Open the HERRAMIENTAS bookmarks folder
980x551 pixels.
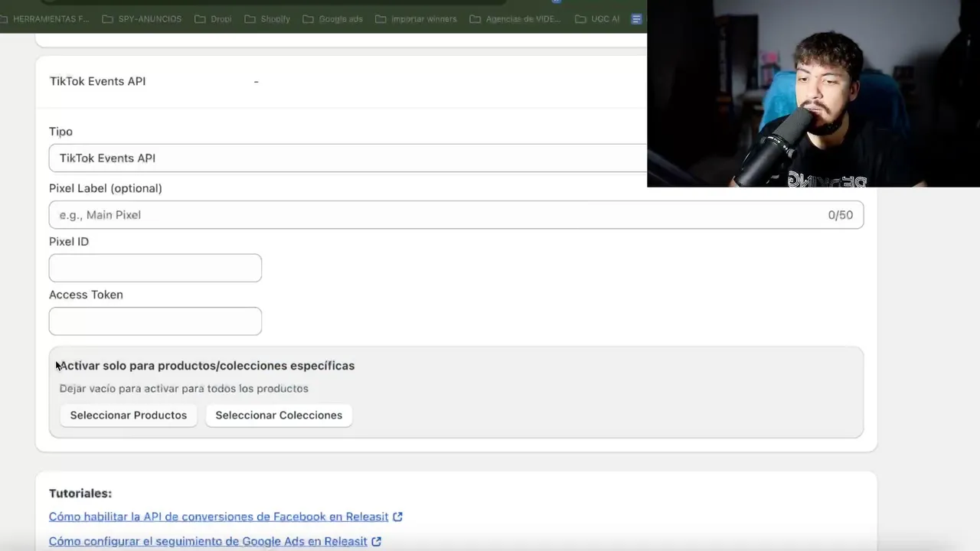point(45,18)
